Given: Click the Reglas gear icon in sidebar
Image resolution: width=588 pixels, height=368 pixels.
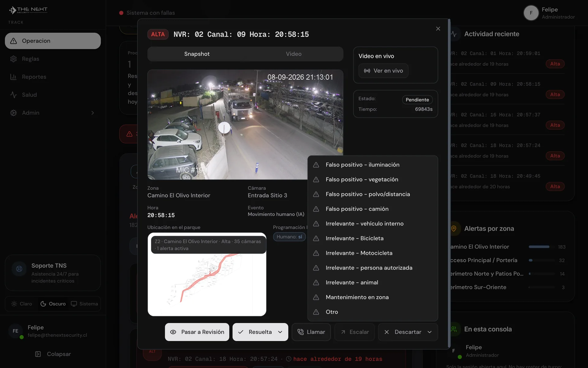Looking at the screenshot, I should tap(13, 59).
